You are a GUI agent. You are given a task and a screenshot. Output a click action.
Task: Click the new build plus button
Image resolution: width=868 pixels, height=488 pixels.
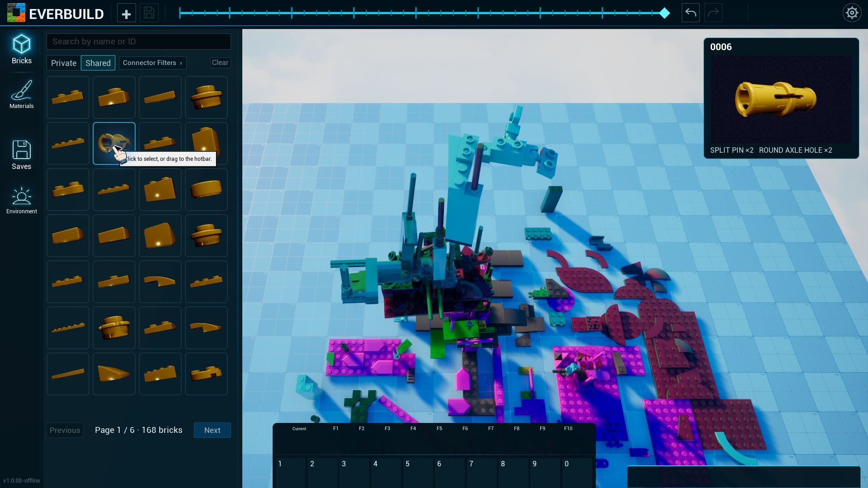126,14
